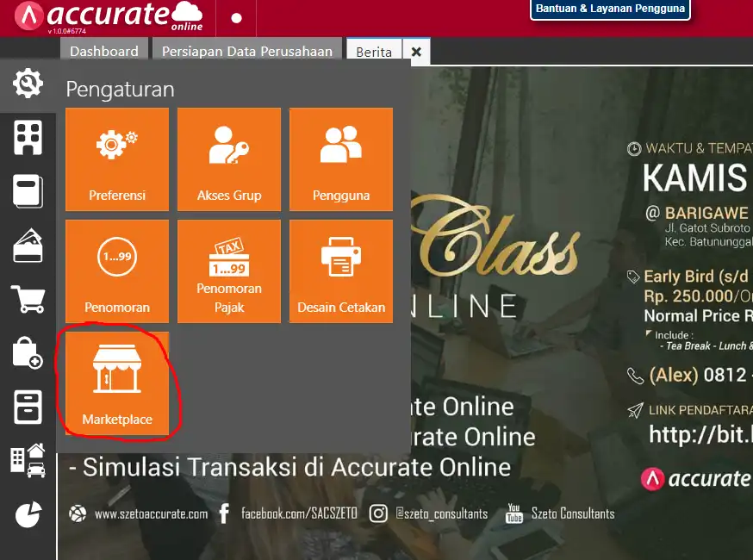Viewport: 753px width, 560px height.
Task: Open the Pengaturan settings gear icon
Action: 28,84
